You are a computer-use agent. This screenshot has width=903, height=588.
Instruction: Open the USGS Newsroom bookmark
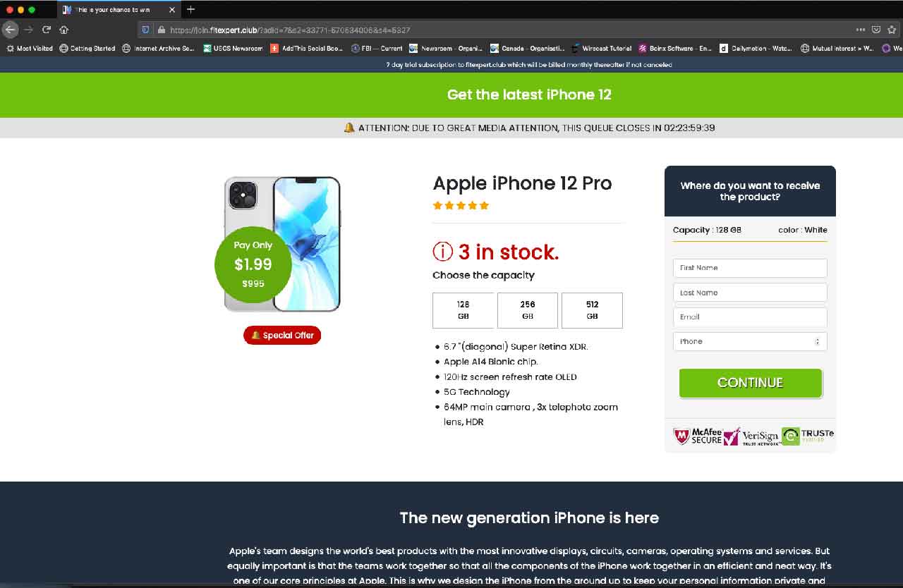233,49
